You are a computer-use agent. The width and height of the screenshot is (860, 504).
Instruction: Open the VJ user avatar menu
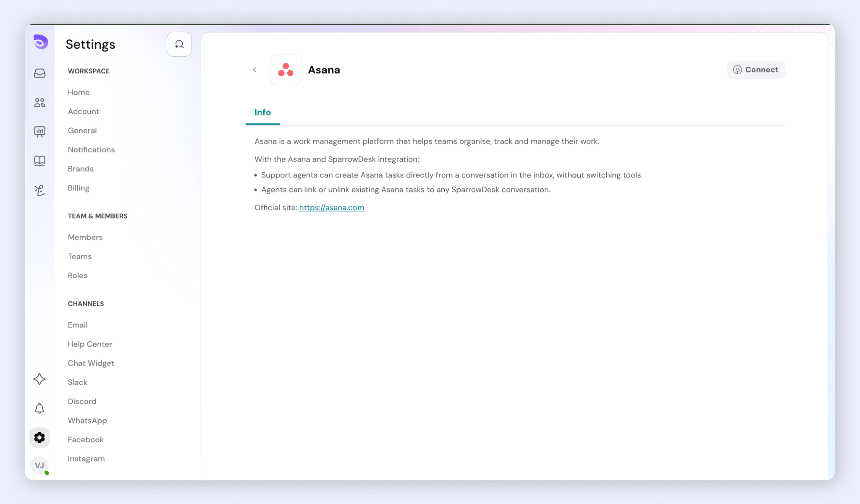[39, 465]
